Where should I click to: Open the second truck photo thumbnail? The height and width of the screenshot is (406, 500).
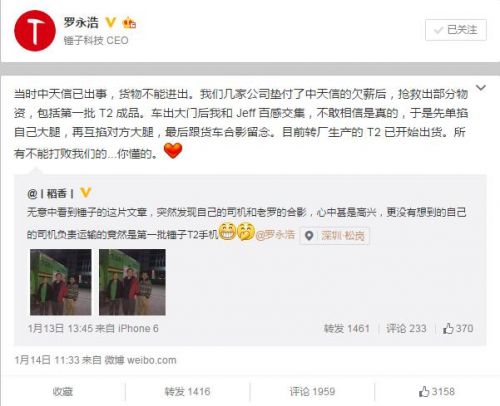(132, 282)
